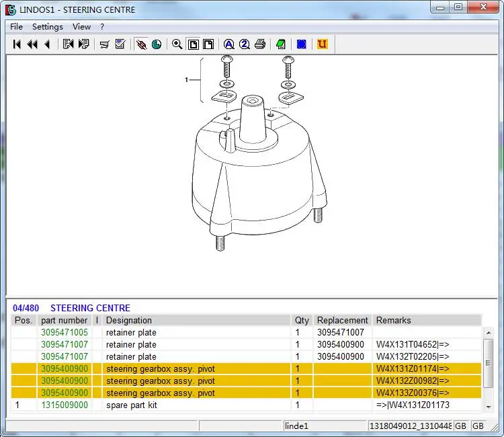Open the Settings menu

[x=47, y=27]
